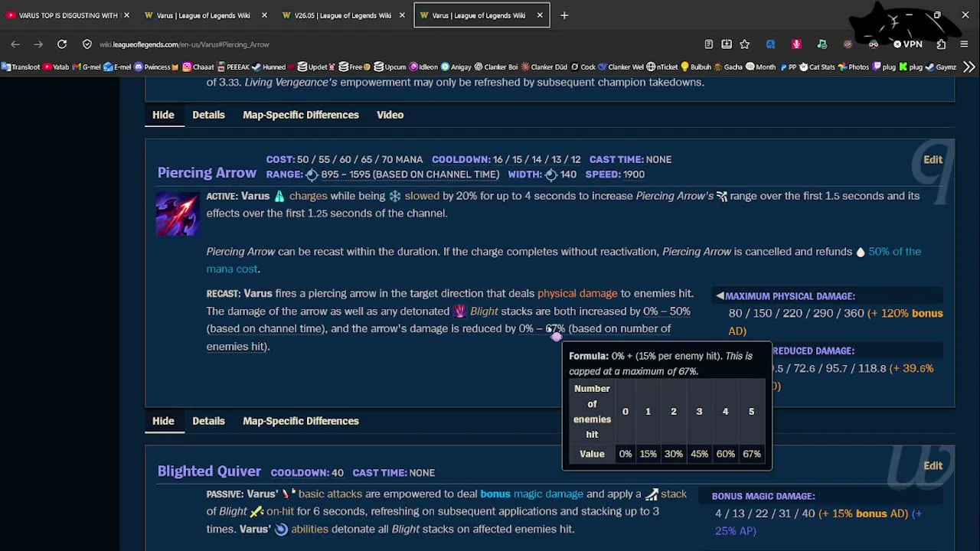980x551 pixels.
Task: Click the 'Blighted Quiver' ability heading
Action: pos(209,471)
